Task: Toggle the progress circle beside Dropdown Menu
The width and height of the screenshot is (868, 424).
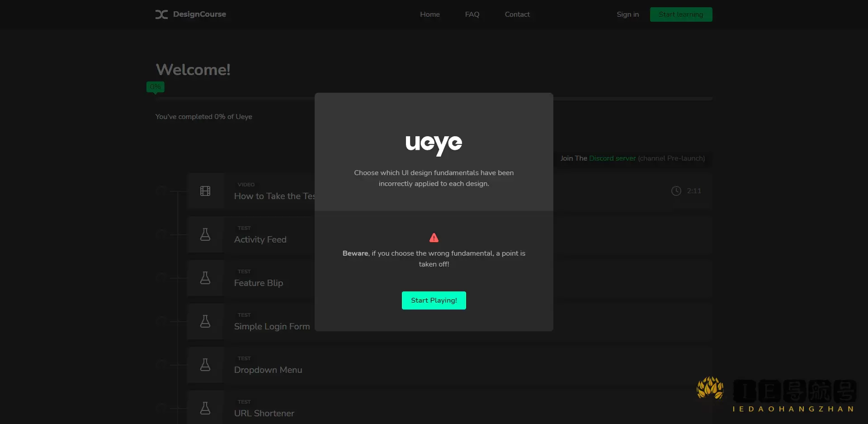Action: 161,364
